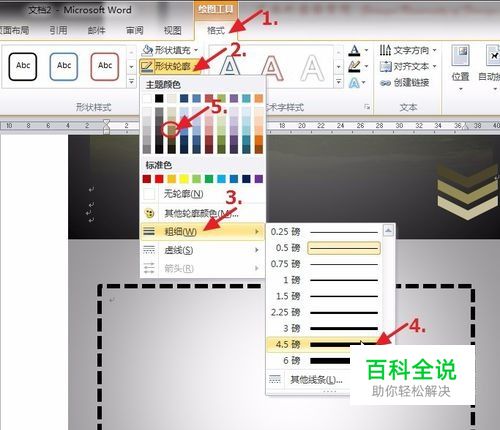This screenshot has width=500, height=430.
Task: Click the text fill A icon
Action: point(354,51)
